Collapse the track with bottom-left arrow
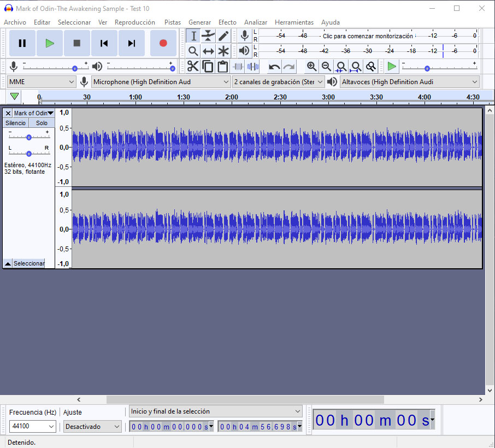 (8, 264)
